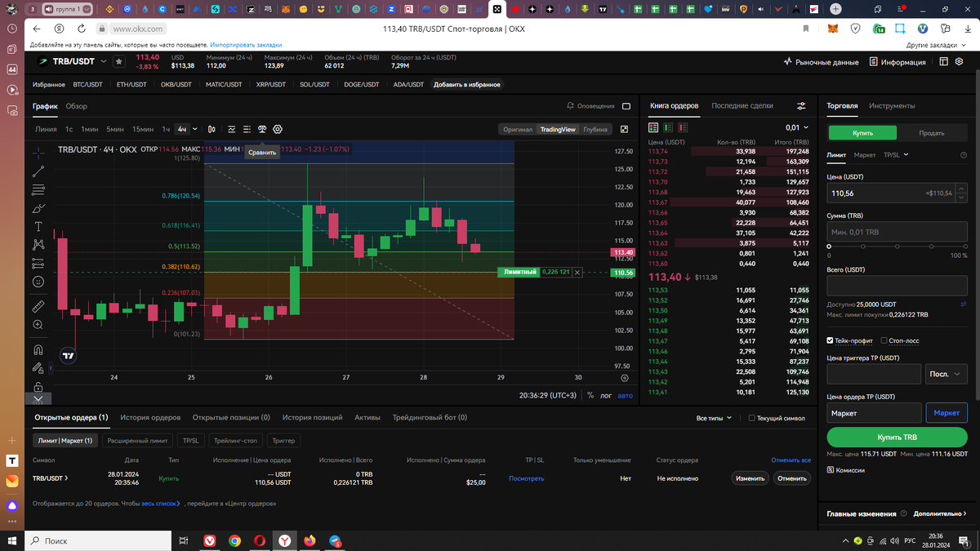Expand the TRB/USDT pair selector

(x=104, y=61)
